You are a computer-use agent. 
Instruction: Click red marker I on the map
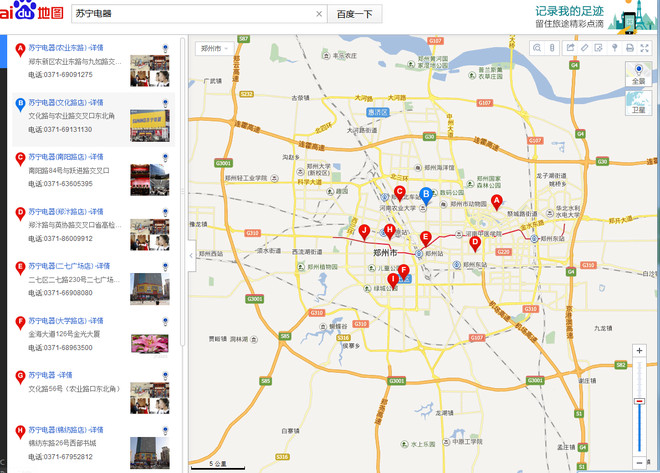click(x=393, y=280)
